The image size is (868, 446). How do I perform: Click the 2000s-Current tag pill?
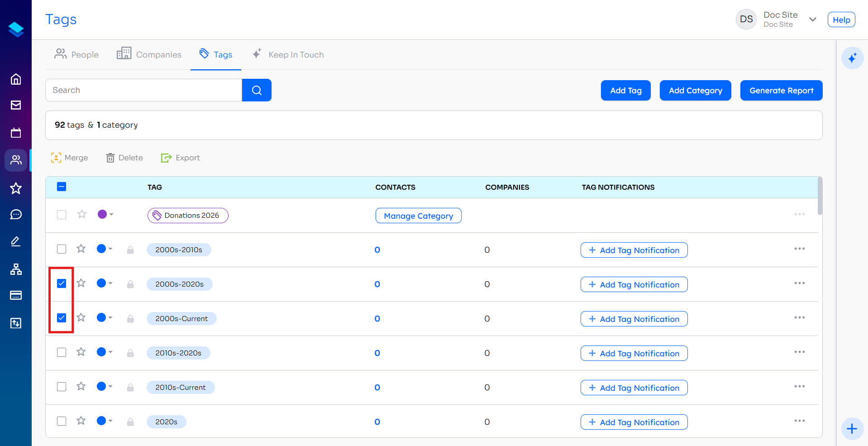tap(181, 318)
